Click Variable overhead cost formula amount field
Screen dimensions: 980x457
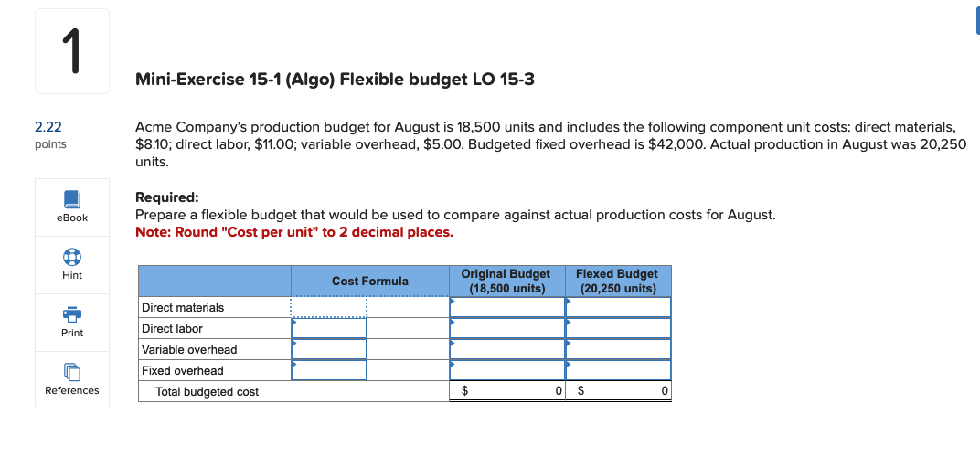(329, 349)
